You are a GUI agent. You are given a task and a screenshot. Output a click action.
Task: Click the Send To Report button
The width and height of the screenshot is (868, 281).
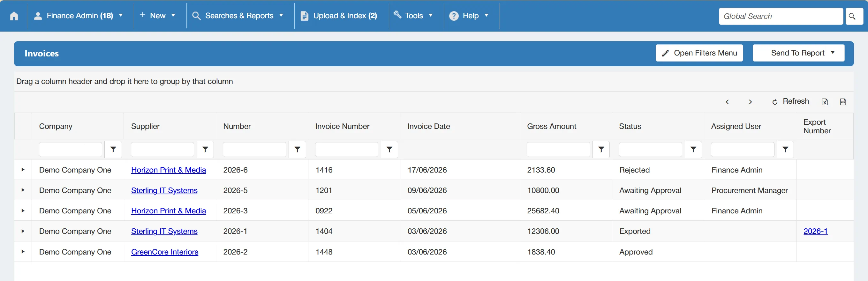point(789,53)
